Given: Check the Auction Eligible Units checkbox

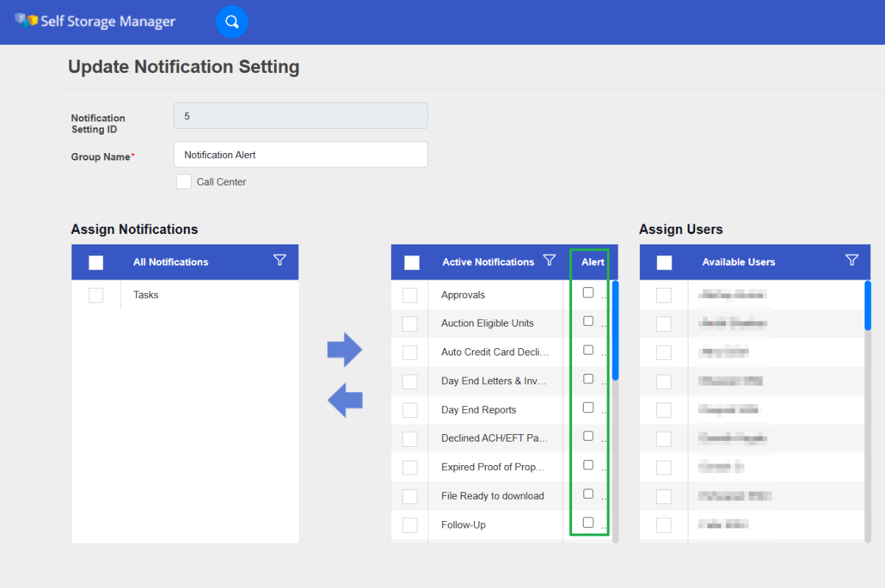Looking at the screenshot, I should 410,323.
